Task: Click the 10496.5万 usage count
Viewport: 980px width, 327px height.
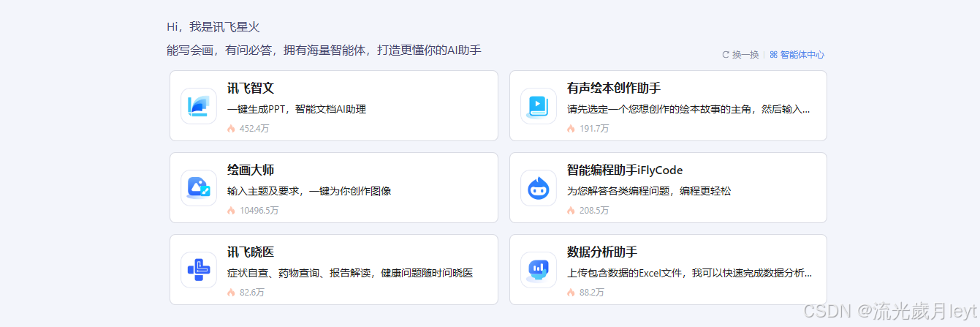Action: [259, 211]
